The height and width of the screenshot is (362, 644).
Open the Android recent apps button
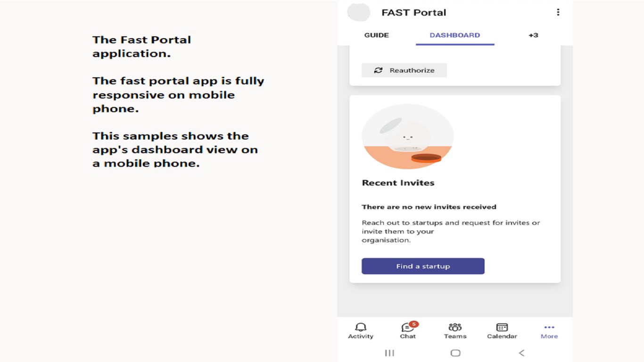[x=389, y=353]
